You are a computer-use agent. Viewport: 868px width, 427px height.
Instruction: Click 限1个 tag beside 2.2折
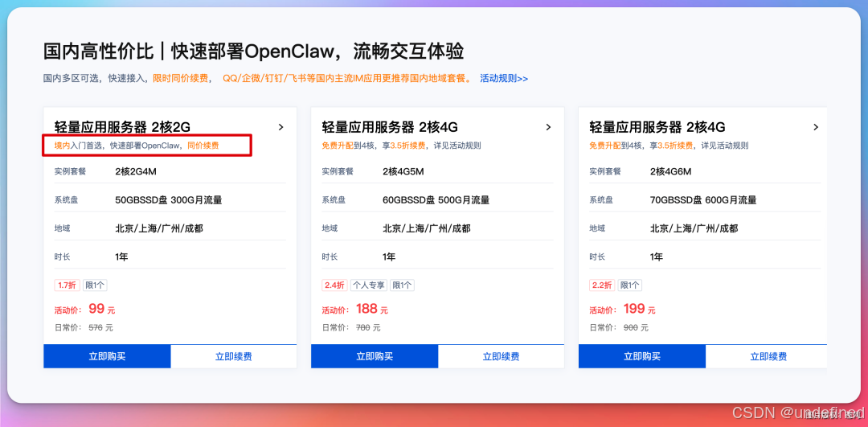[x=629, y=285]
